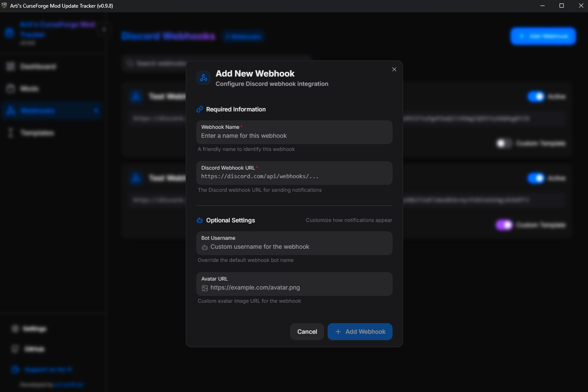Viewport: 588px width, 392px height.
Task: Click the "Customize how notifications appear" text
Action: [349, 220]
